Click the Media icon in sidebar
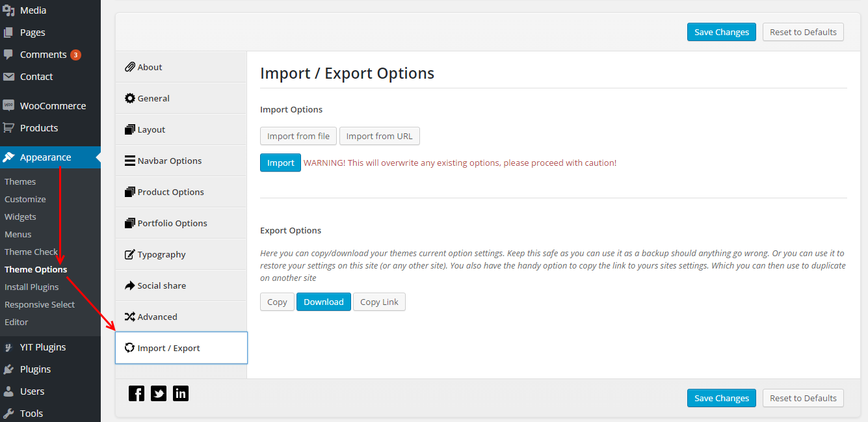 tap(8, 10)
